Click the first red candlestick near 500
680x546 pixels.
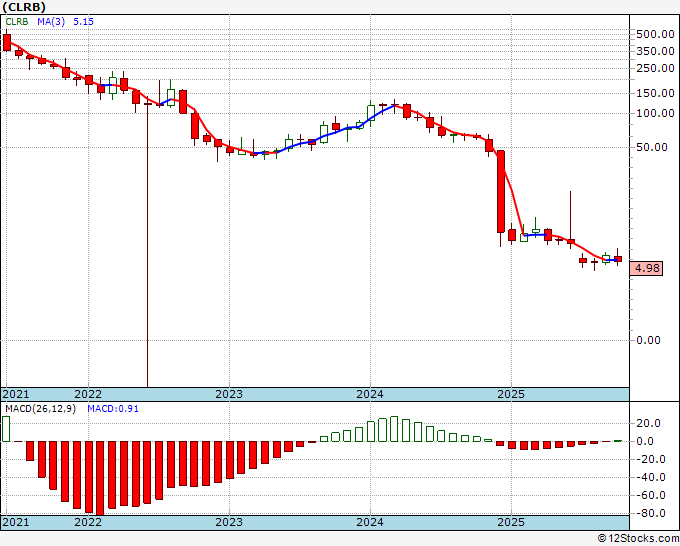[x=7, y=43]
